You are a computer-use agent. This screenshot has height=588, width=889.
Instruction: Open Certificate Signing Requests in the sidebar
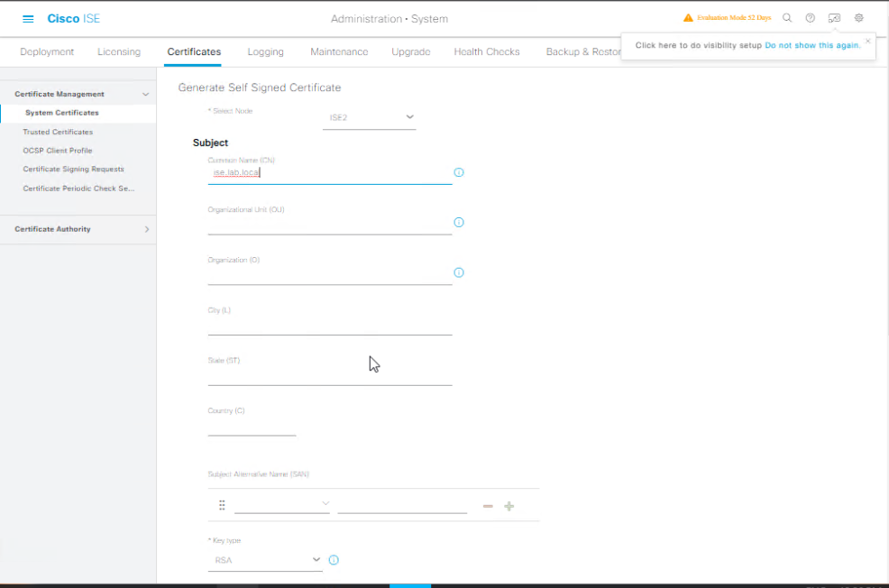pos(73,169)
